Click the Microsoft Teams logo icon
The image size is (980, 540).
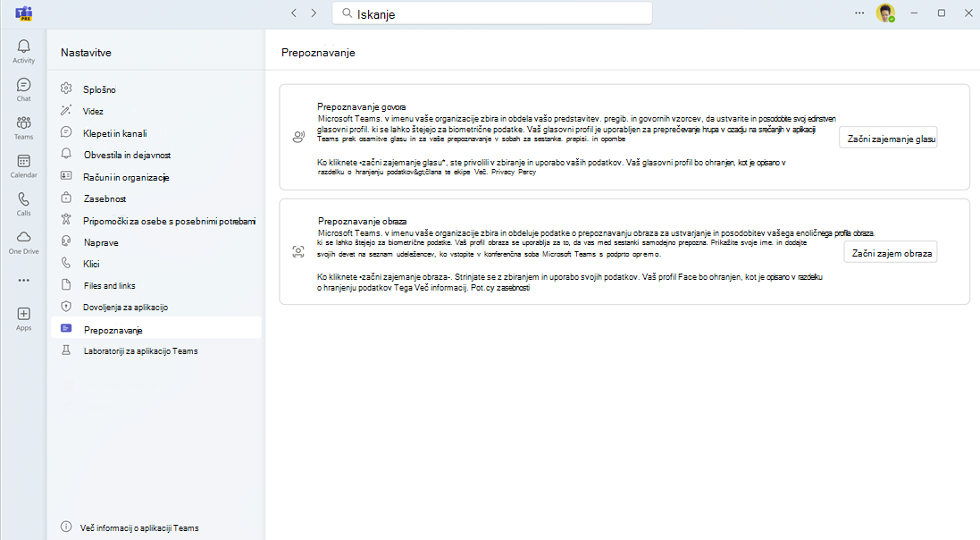pos(24,13)
